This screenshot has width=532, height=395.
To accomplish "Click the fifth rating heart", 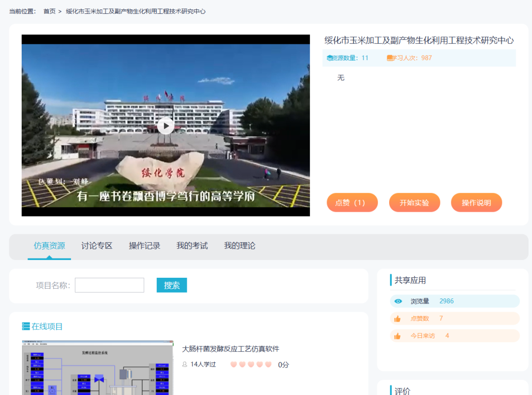I will point(268,364).
